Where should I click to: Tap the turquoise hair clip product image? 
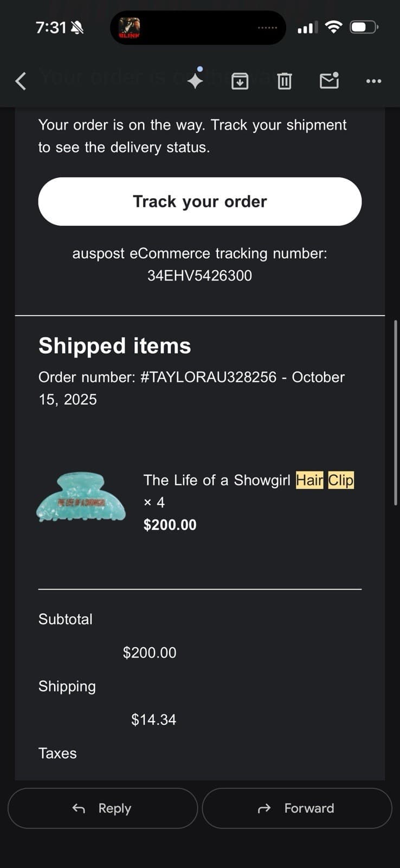pos(81,497)
